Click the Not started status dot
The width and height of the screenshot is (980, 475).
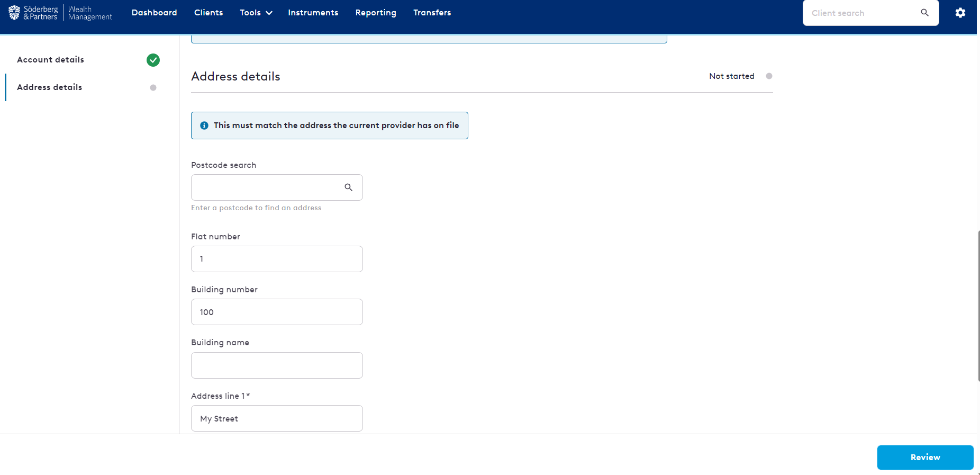[x=769, y=76]
